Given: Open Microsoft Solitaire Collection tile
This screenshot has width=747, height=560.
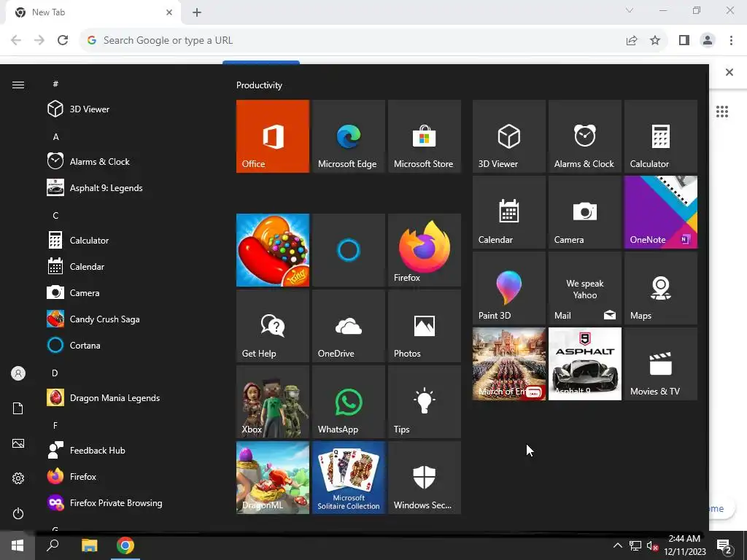Looking at the screenshot, I should (x=348, y=478).
